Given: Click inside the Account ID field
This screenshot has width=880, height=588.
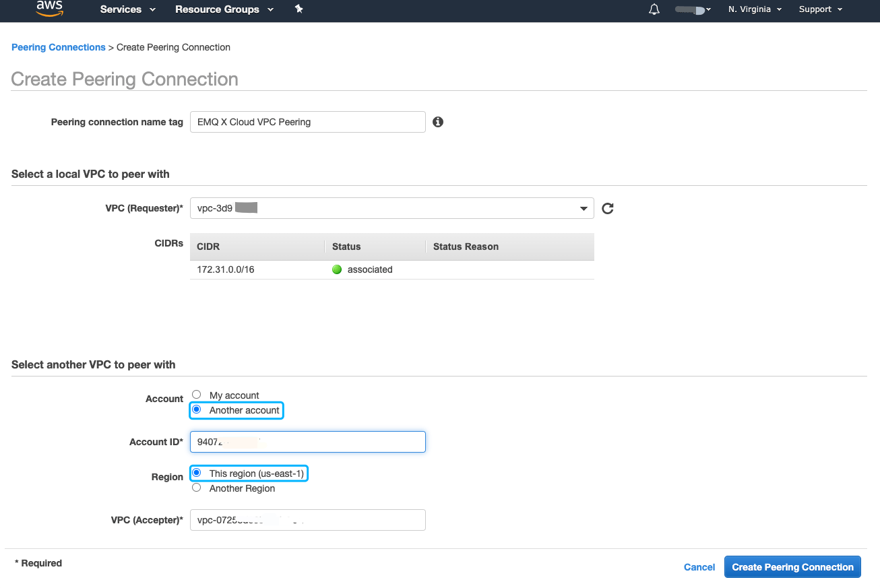Looking at the screenshot, I should pos(307,442).
